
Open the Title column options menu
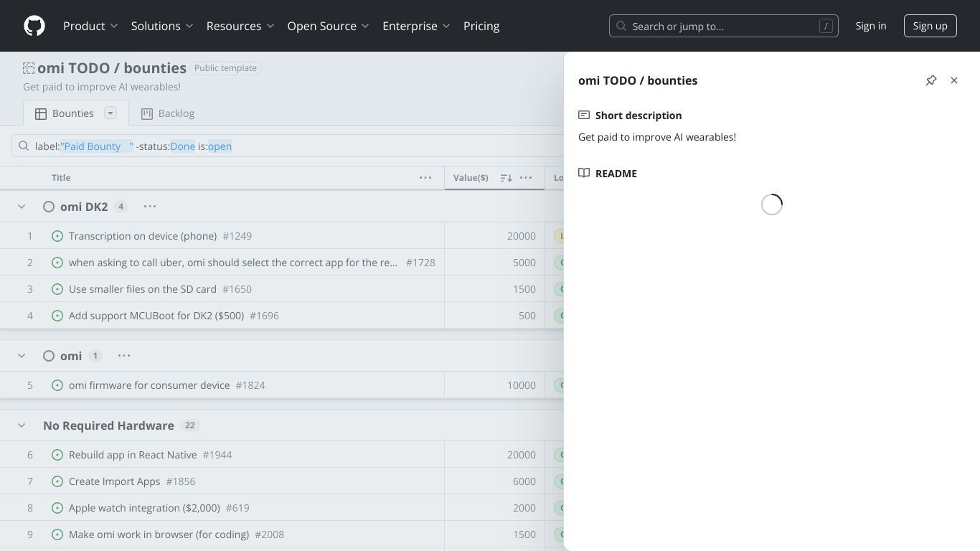(425, 177)
